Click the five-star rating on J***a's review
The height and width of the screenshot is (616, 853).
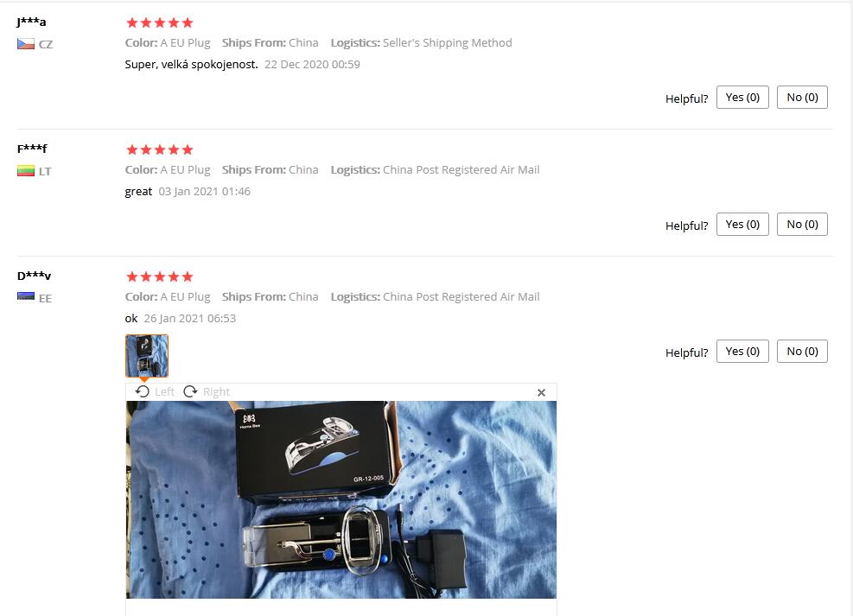click(159, 22)
